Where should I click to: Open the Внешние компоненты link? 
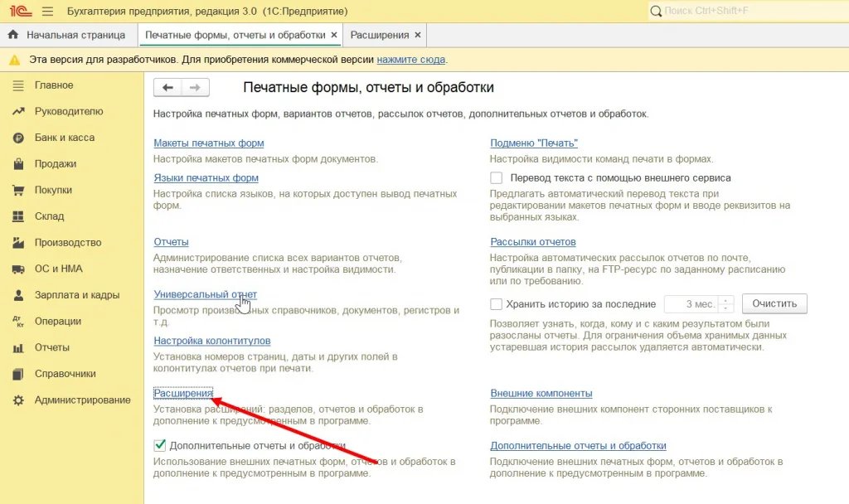coord(541,393)
